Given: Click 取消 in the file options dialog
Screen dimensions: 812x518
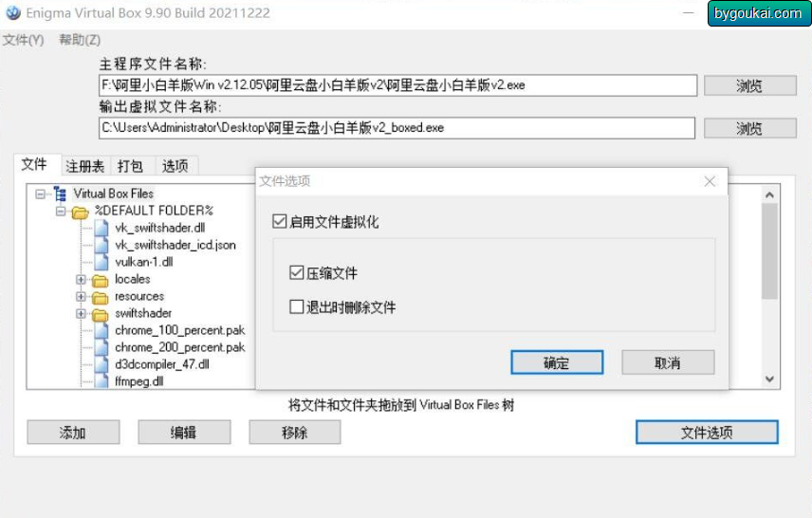Looking at the screenshot, I should (x=668, y=362).
